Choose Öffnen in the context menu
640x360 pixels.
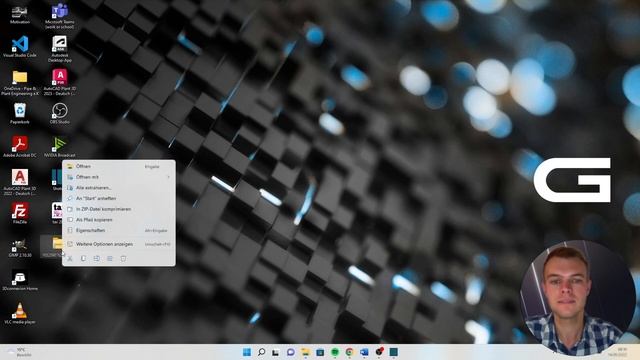(118, 167)
